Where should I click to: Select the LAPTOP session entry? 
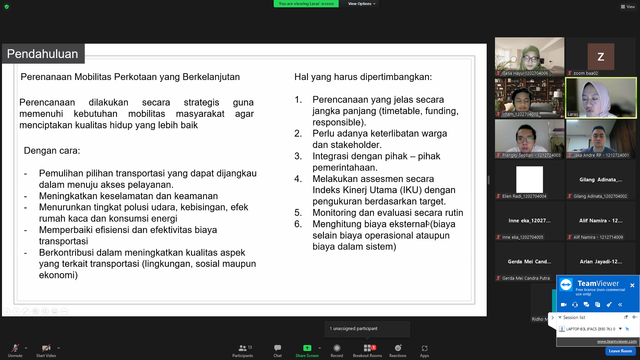[x=587, y=329]
